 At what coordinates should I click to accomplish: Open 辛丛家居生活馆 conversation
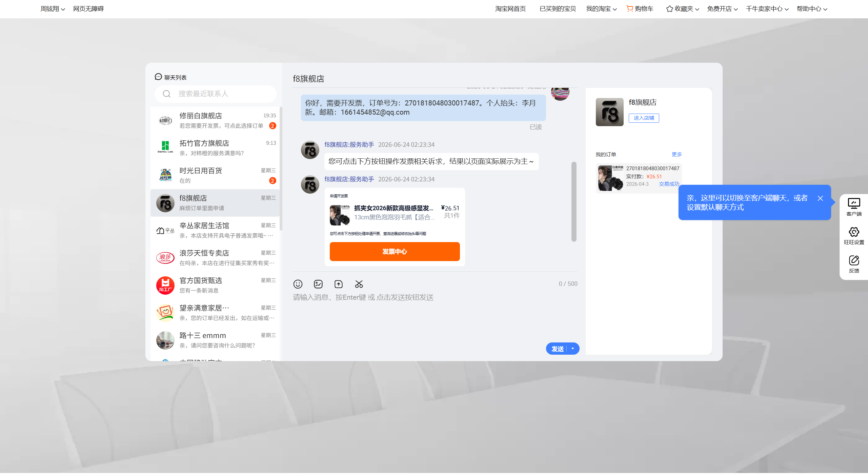[215, 231]
